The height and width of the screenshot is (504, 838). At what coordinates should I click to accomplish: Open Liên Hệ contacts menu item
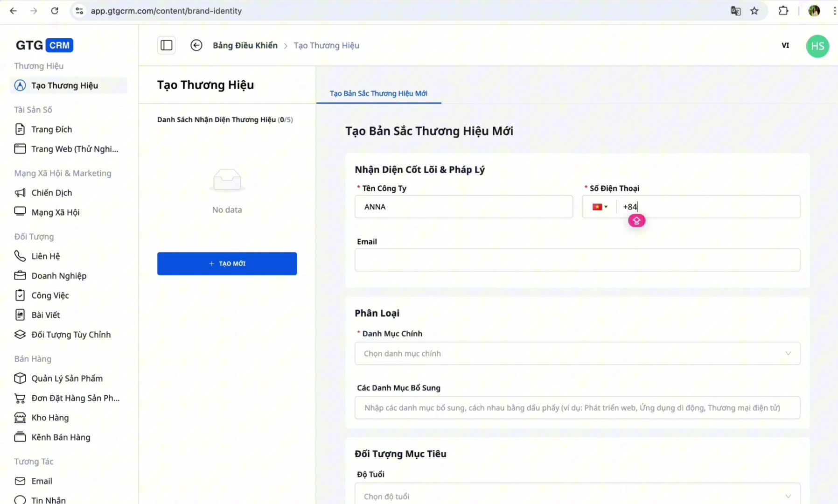click(x=45, y=256)
